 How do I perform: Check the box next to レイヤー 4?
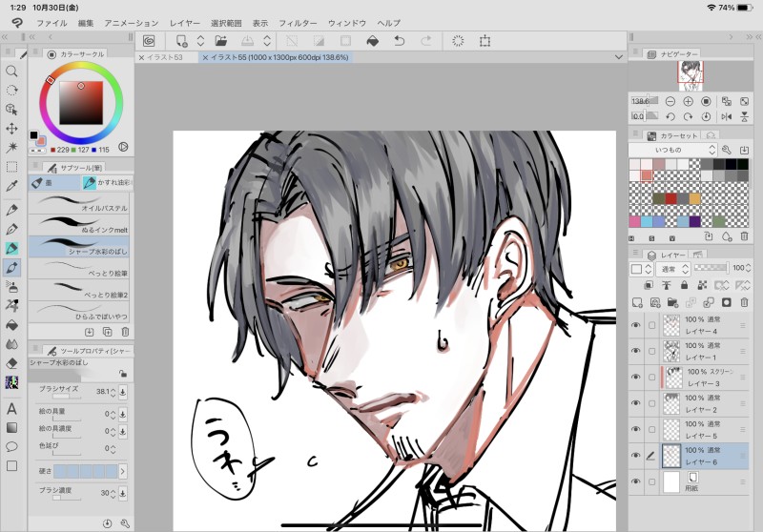652,325
